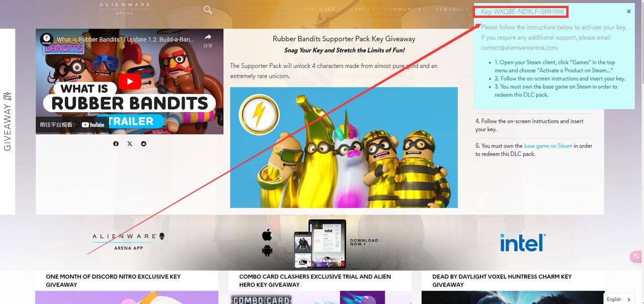
Task: Click the Rubber Bandits channel avatar icon
Action: (x=47, y=40)
